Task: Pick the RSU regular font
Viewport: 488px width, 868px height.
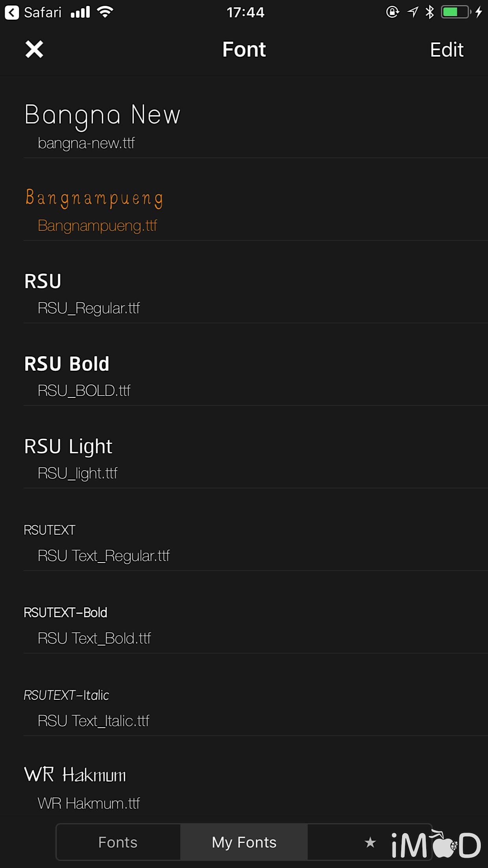Action: coord(83,293)
